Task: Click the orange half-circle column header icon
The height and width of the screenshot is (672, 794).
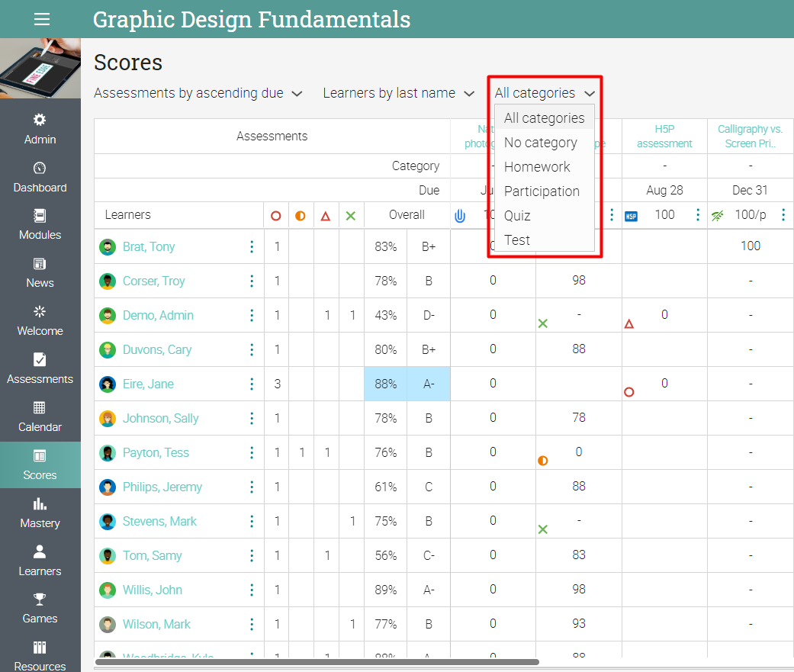Action: coord(301,216)
